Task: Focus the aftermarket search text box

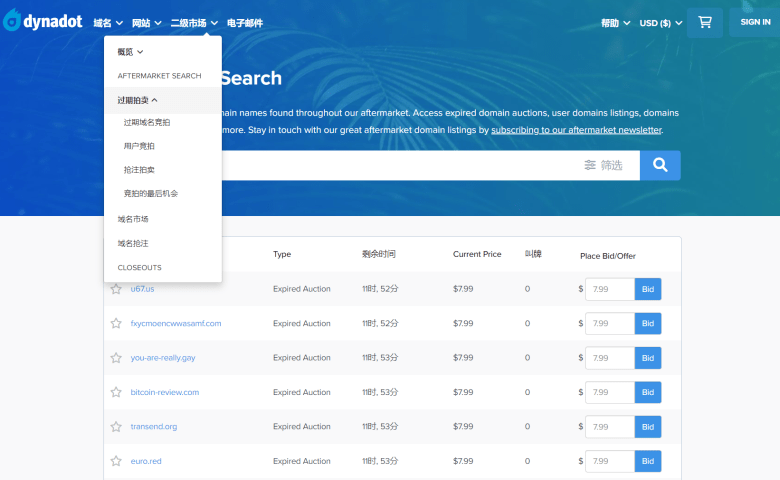Action: coord(398,165)
